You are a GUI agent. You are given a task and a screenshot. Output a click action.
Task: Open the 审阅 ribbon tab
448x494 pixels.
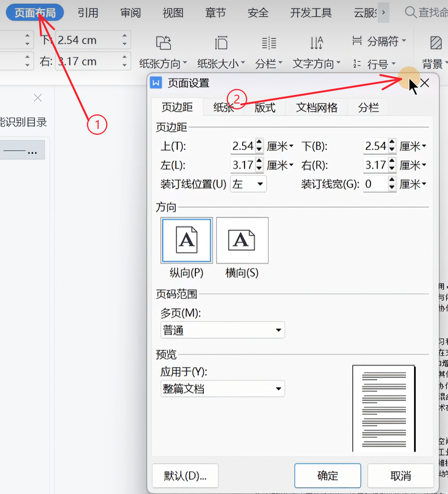click(131, 12)
